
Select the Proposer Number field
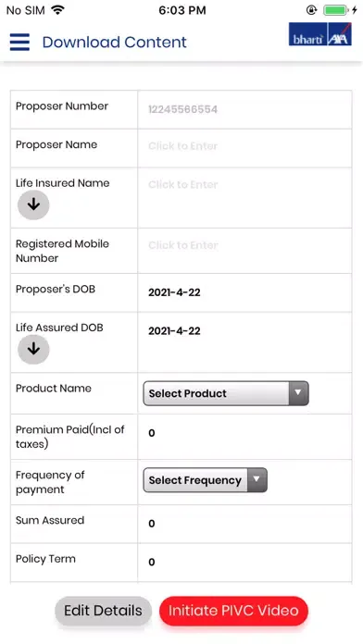pos(245,110)
